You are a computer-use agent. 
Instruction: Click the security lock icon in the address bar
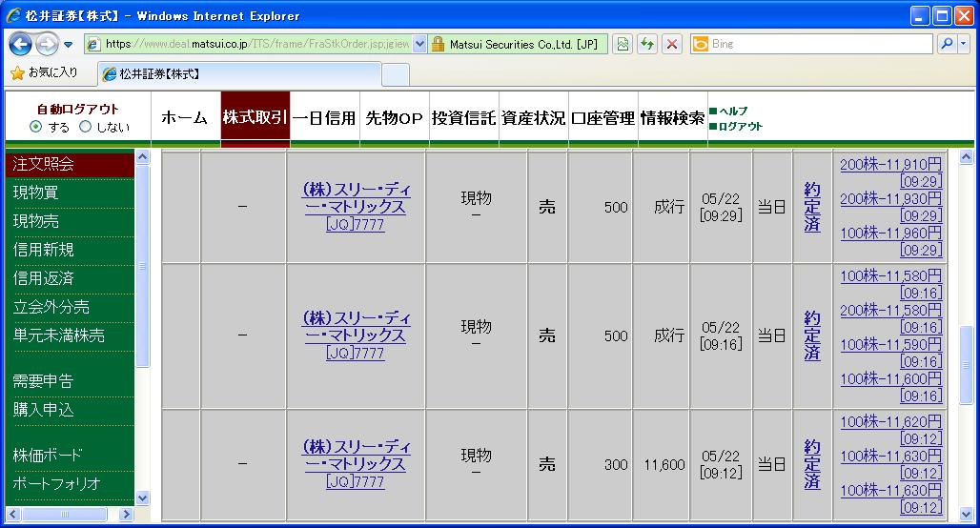pyautogui.click(x=439, y=44)
